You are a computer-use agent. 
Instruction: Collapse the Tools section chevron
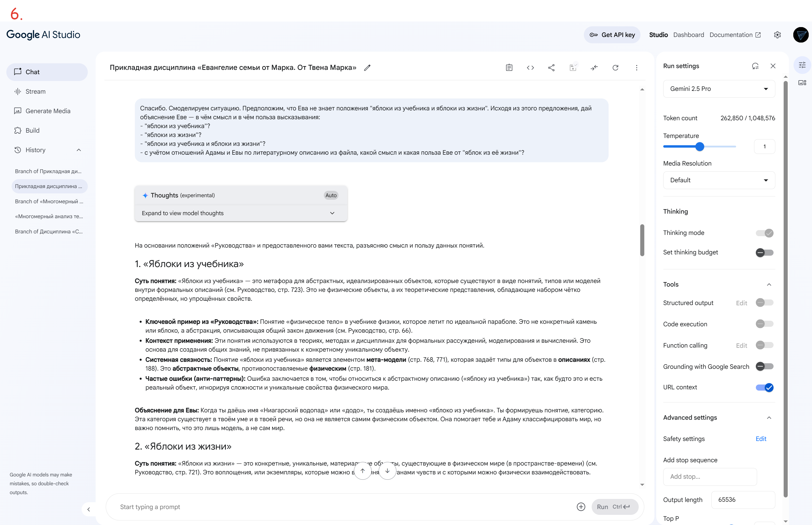[769, 284]
